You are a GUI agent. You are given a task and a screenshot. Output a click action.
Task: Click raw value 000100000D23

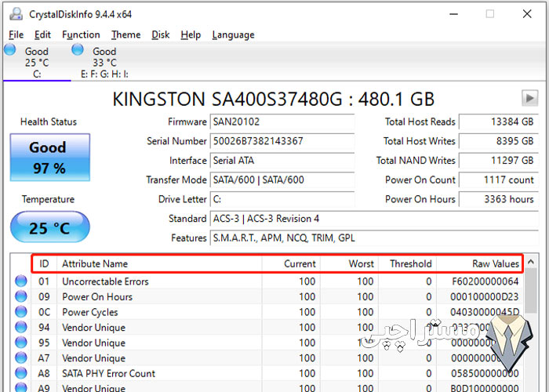tap(485, 297)
